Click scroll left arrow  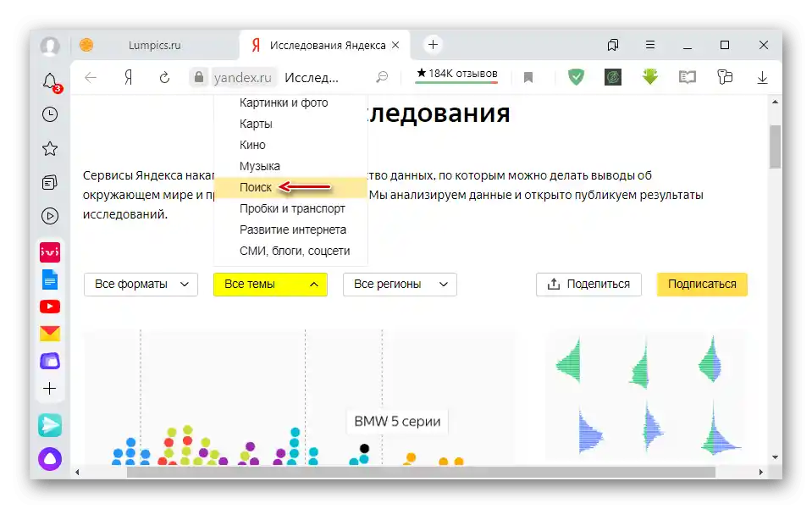77,473
